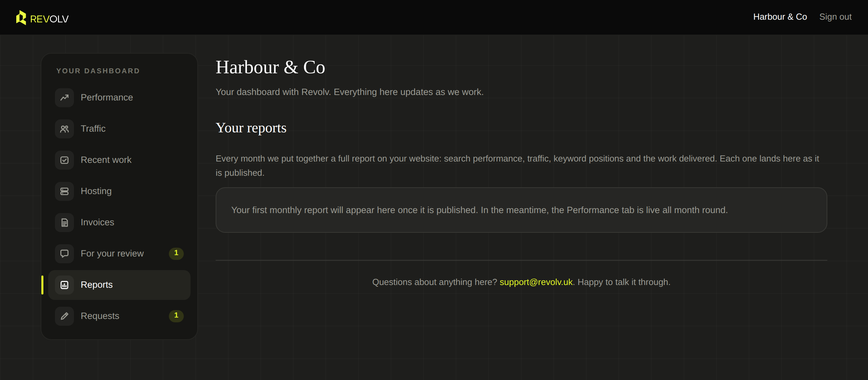Go to the Requests section

(x=119, y=316)
